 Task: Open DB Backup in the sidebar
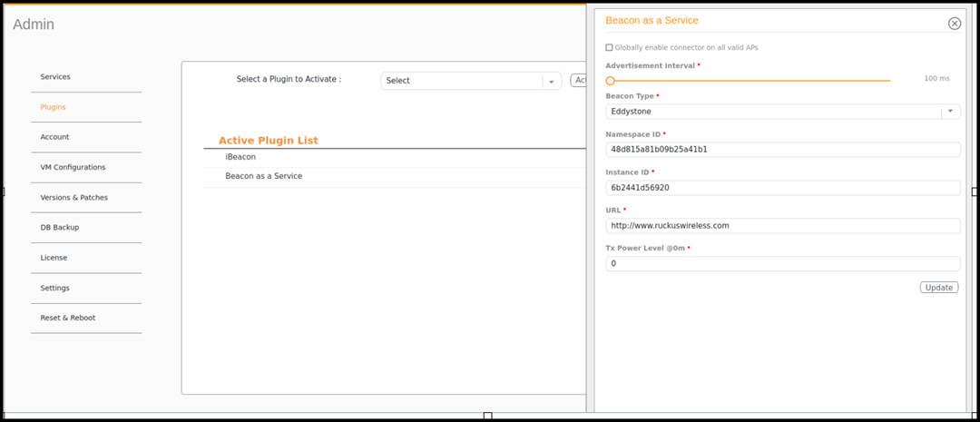click(x=60, y=228)
